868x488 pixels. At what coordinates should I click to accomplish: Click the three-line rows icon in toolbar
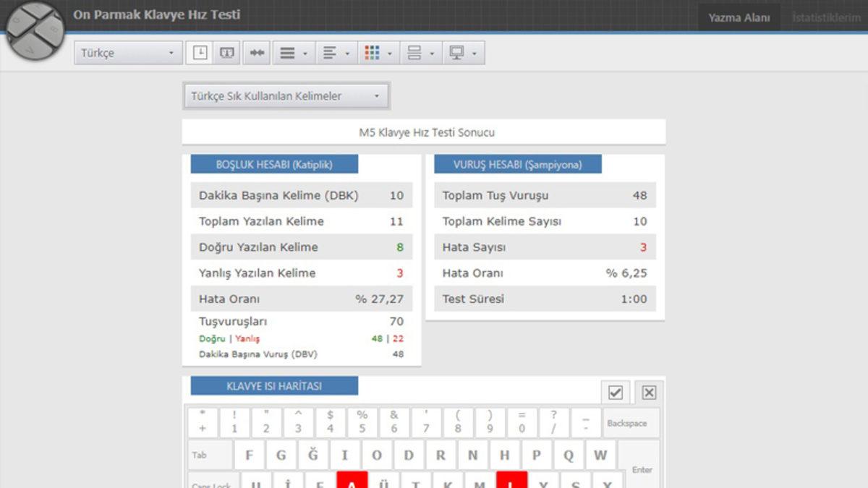pos(287,53)
